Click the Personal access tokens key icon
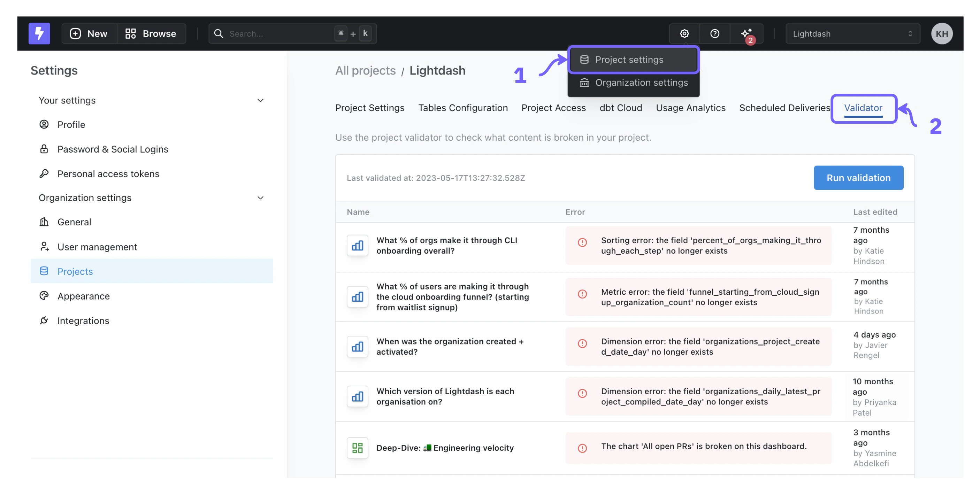The height and width of the screenshot is (495, 980). coord(45,173)
